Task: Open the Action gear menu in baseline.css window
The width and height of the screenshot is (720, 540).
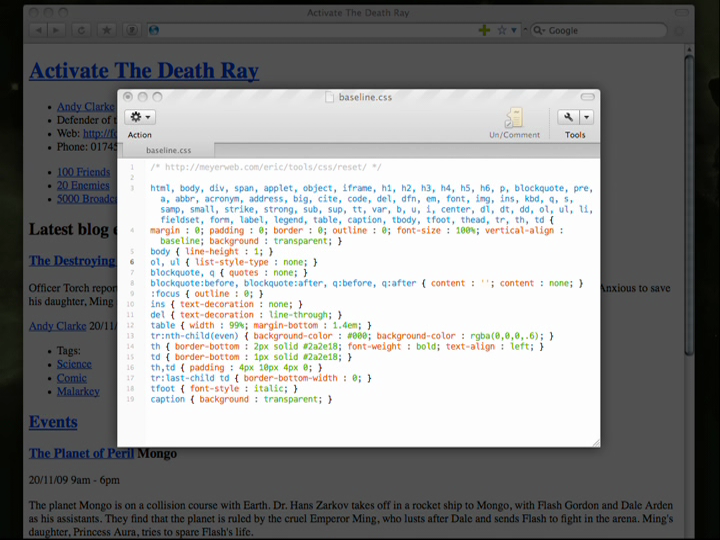Action: click(x=140, y=117)
